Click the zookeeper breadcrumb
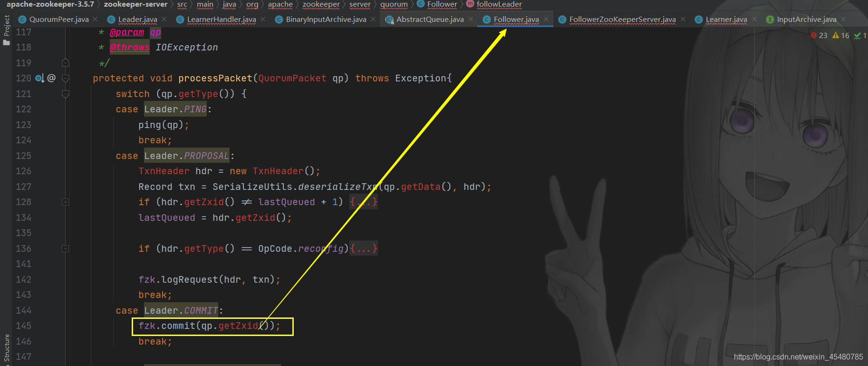The height and width of the screenshot is (366, 868). click(321, 4)
